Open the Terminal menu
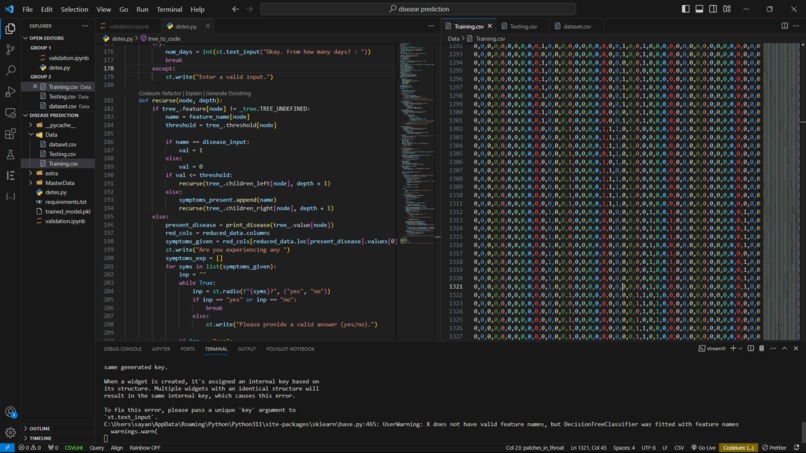The image size is (806, 453). [x=169, y=9]
